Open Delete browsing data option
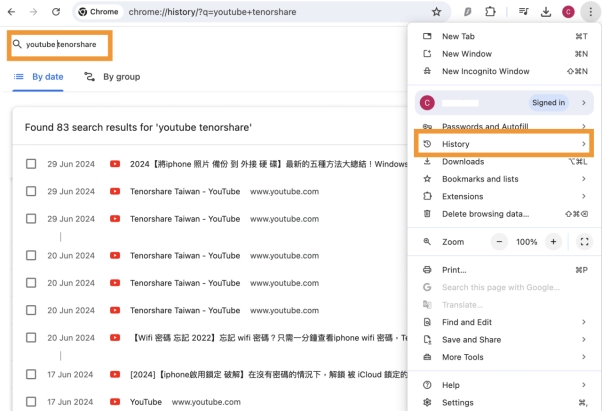 point(485,214)
